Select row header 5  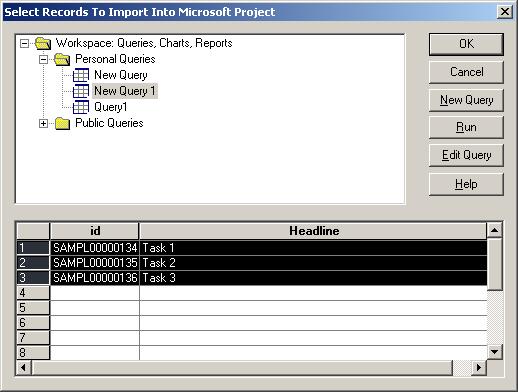[x=33, y=308]
